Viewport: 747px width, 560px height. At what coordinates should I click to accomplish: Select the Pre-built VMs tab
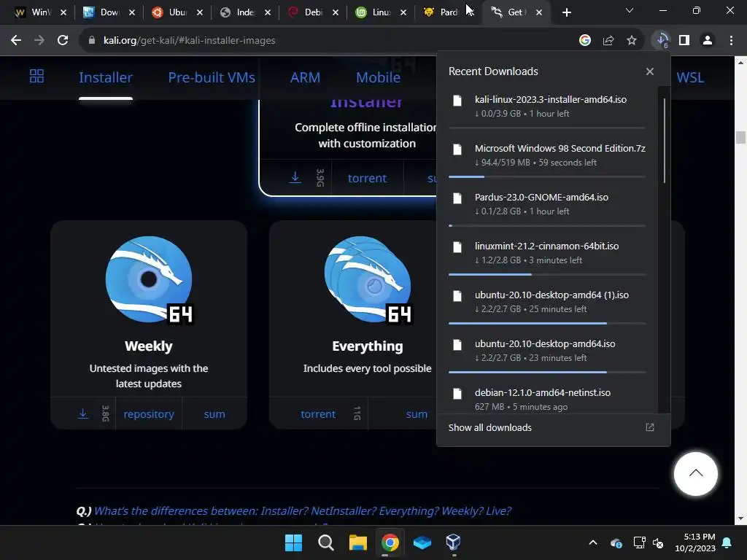[212, 77]
